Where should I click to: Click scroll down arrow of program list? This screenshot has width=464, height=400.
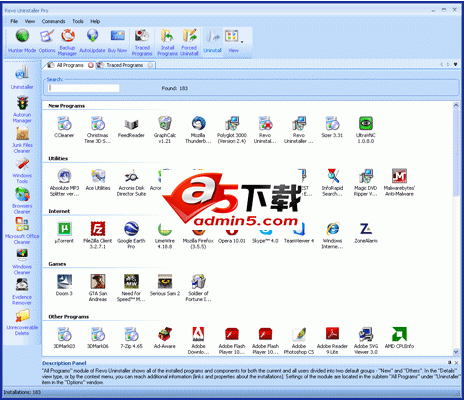[456, 352]
